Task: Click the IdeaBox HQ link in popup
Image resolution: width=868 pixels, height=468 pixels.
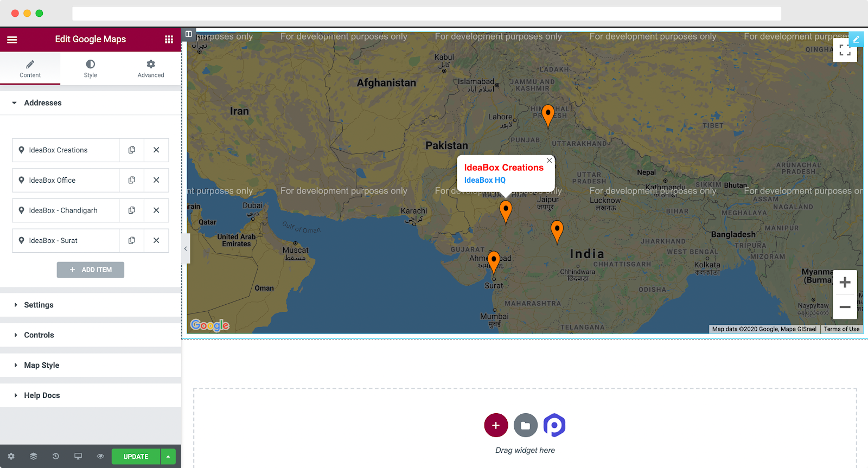Action: point(485,180)
